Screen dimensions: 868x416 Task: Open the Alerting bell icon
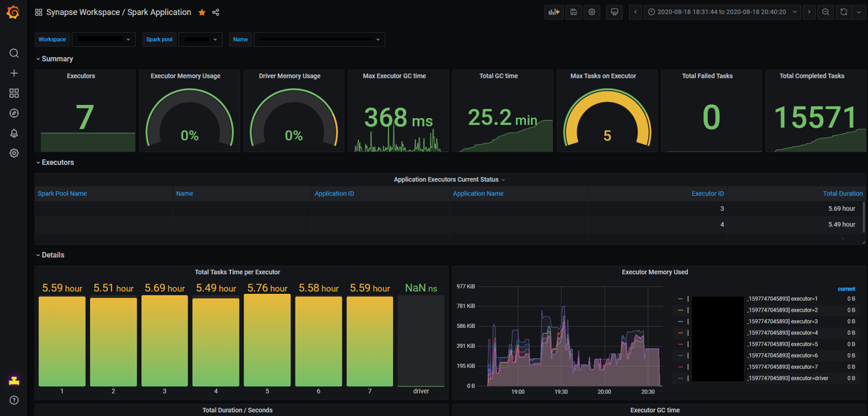pyautogui.click(x=14, y=133)
